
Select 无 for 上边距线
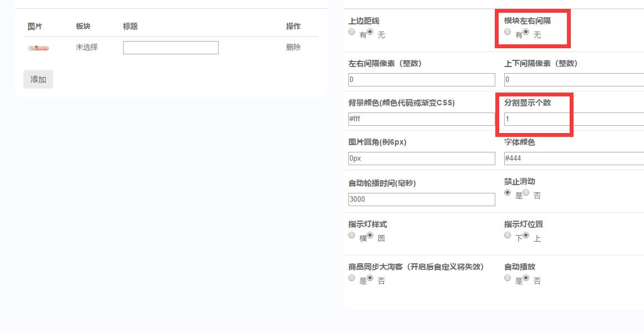[370, 32]
